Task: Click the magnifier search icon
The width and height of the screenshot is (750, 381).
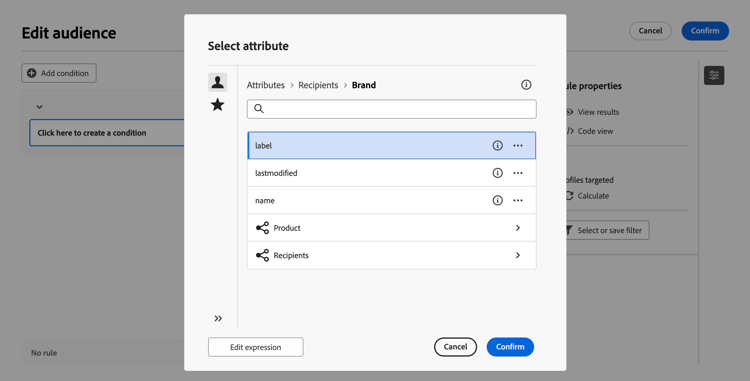Action: (259, 109)
